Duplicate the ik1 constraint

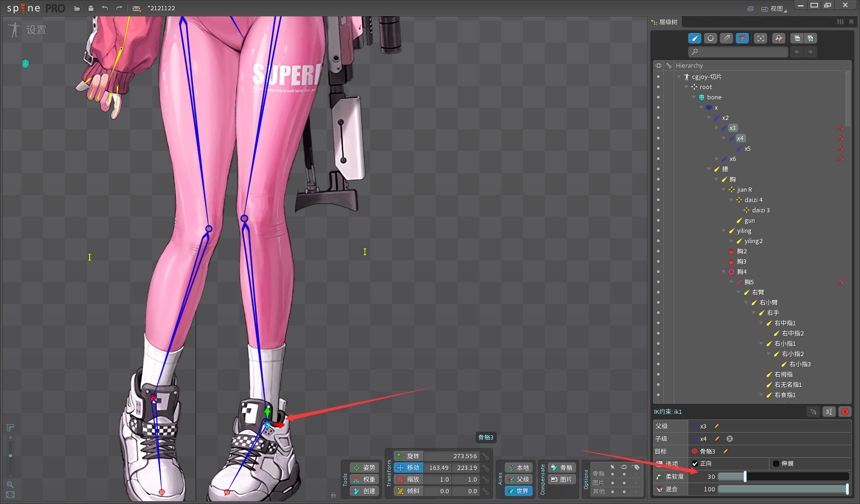[x=813, y=412]
